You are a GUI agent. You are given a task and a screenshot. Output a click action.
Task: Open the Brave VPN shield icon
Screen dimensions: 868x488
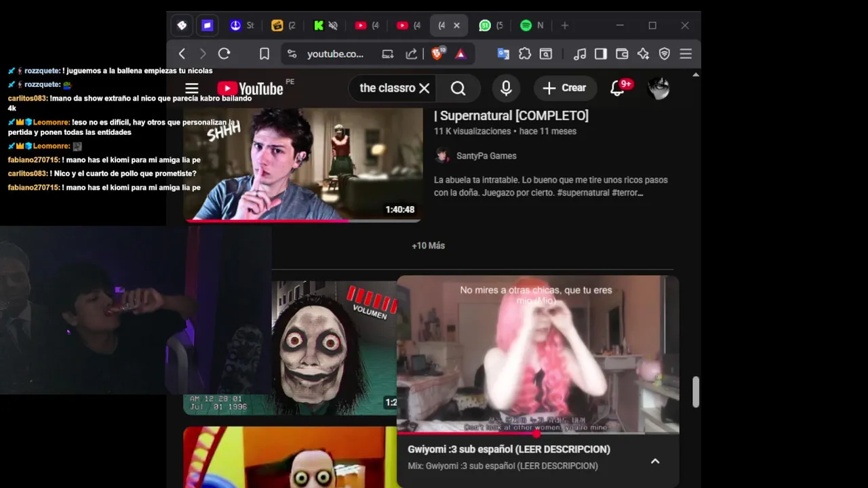[665, 54]
